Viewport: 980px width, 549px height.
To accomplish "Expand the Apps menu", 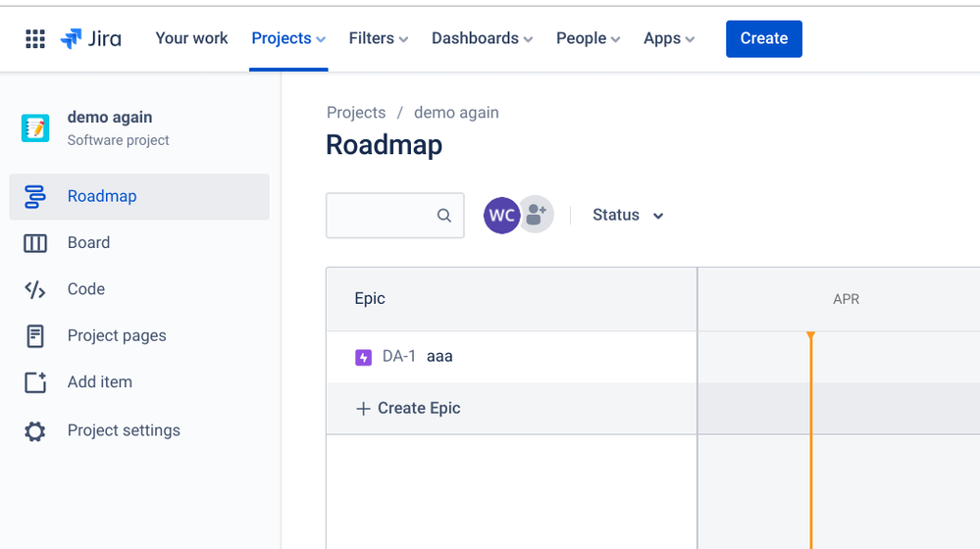I will point(669,38).
